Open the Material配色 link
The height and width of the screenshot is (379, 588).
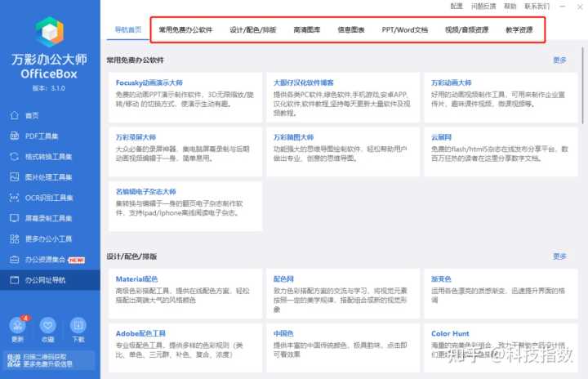click(x=136, y=279)
